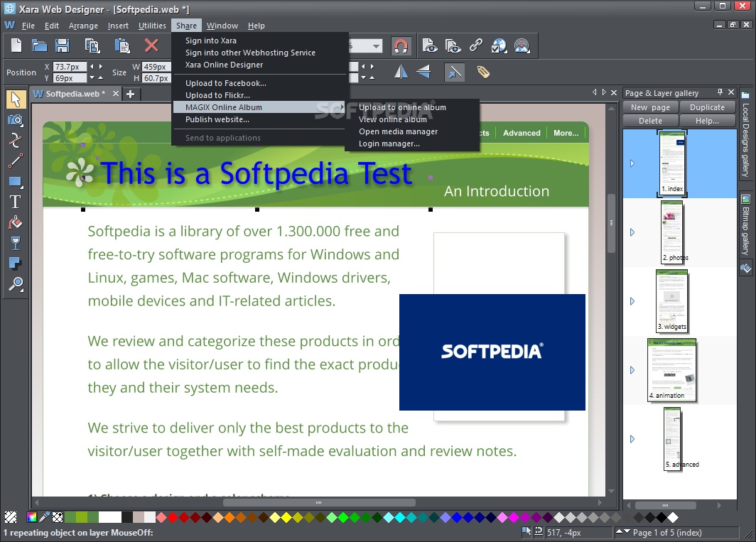
Task: Toggle the highlighted scale line widths button
Action: pos(454,72)
